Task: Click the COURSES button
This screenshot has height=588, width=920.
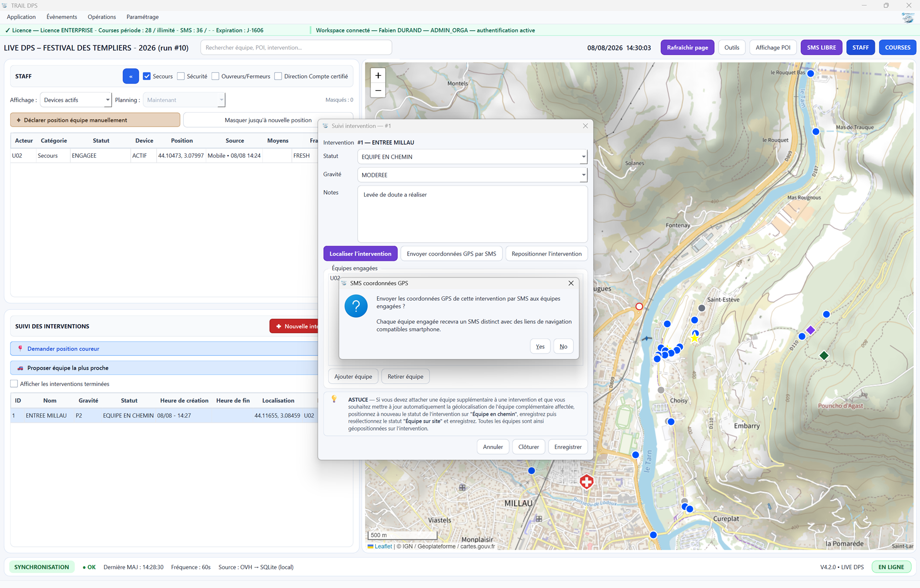Action: (x=897, y=47)
